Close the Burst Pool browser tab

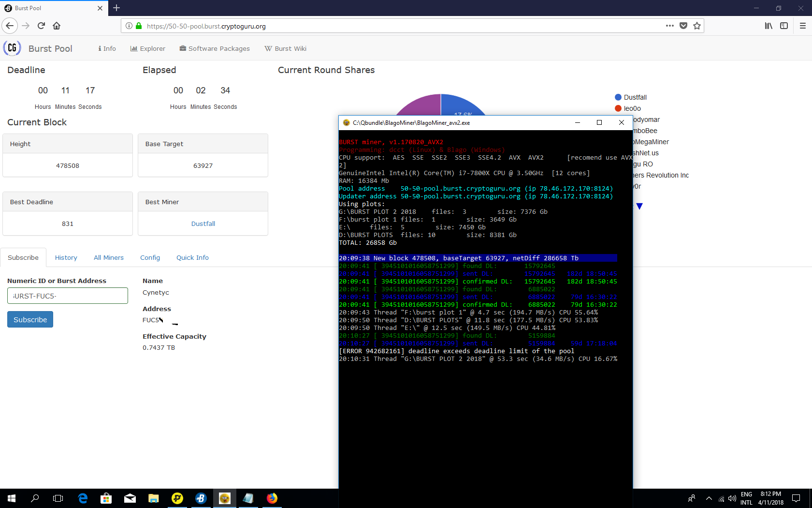click(100, 8)
